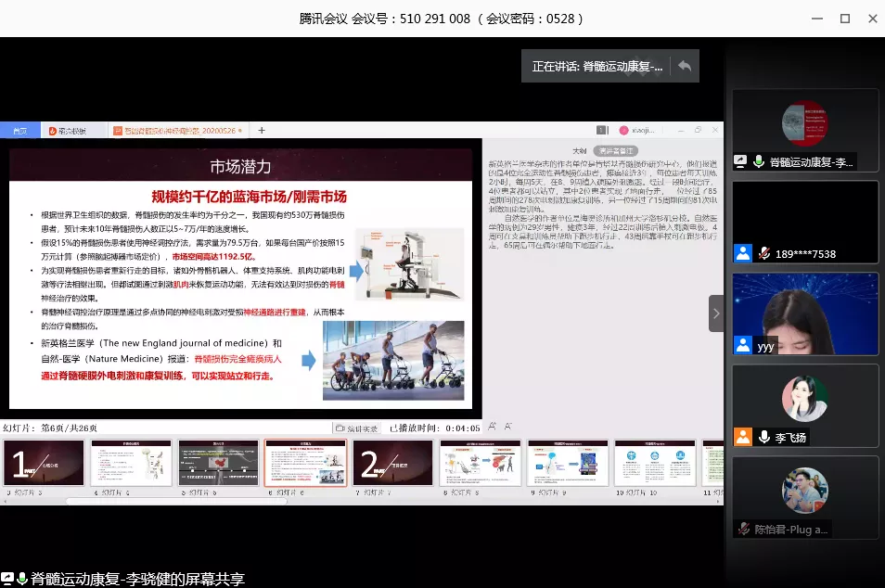The image size is (885, 588).
Task: Collapse the speaker notes via 演讲者备注 pill
Action: tap(618, 149)
